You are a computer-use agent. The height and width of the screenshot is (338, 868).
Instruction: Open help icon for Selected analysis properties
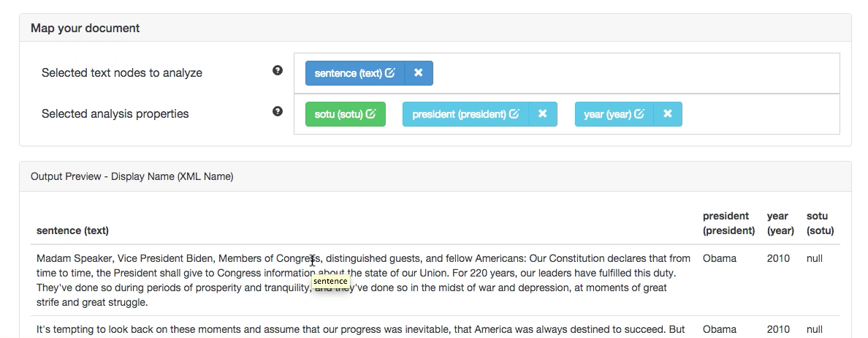click(278, 111)
